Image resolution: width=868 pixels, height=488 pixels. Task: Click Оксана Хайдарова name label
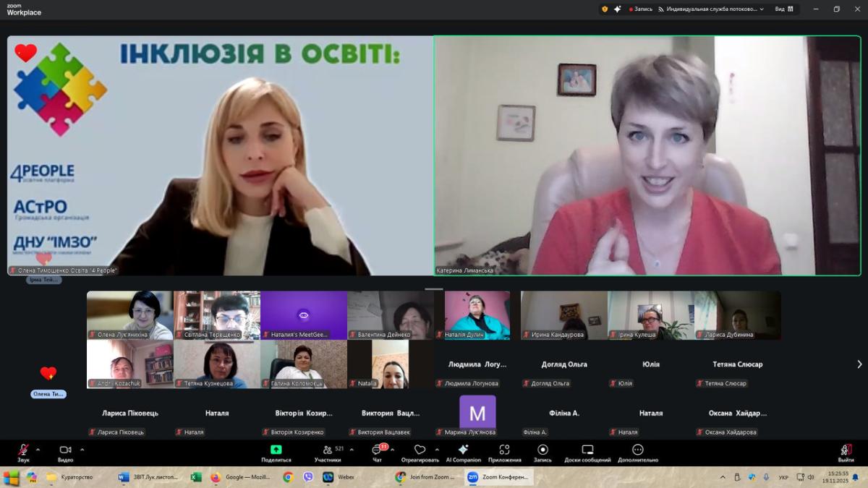(731, 432)
